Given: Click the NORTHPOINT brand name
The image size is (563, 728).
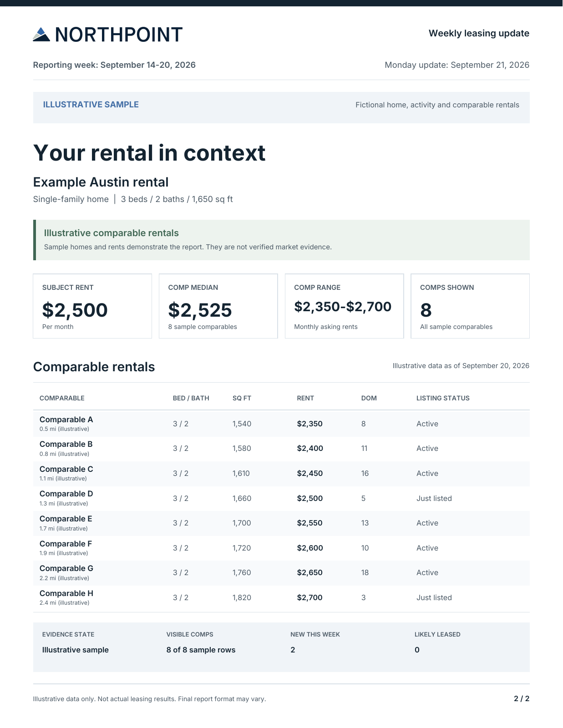Looking at the screenshot, I should click(x=119, y=35).
